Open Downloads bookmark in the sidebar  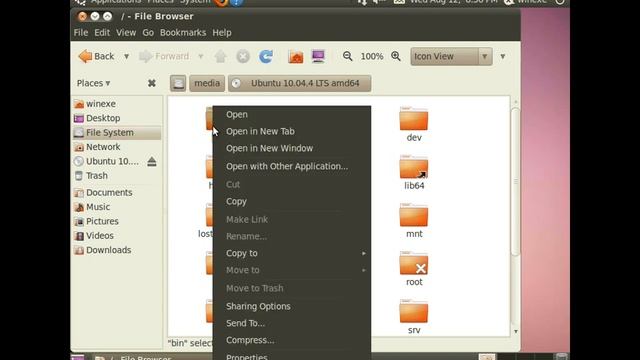(117, 250)
